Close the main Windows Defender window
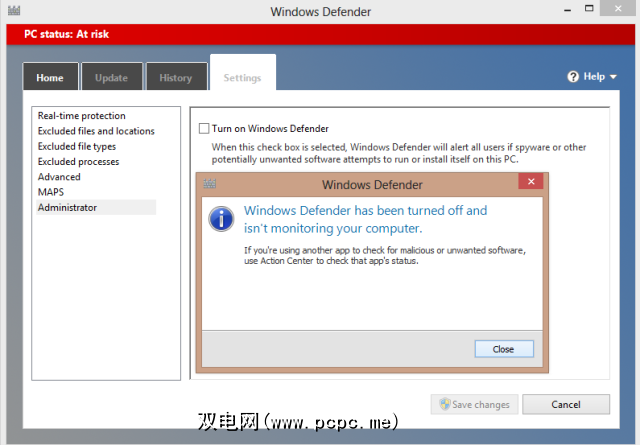The height and width of the screenshot is (445, 640). (618, 8)
